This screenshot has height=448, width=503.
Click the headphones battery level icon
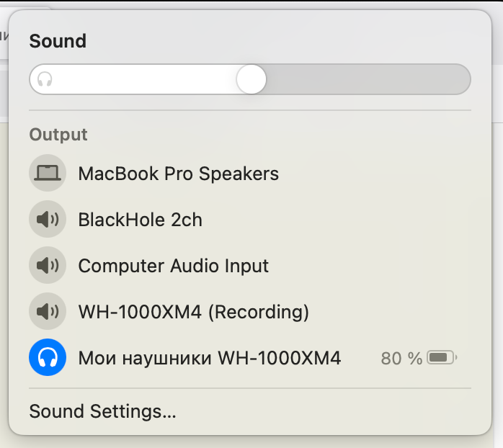coord(440,358)
